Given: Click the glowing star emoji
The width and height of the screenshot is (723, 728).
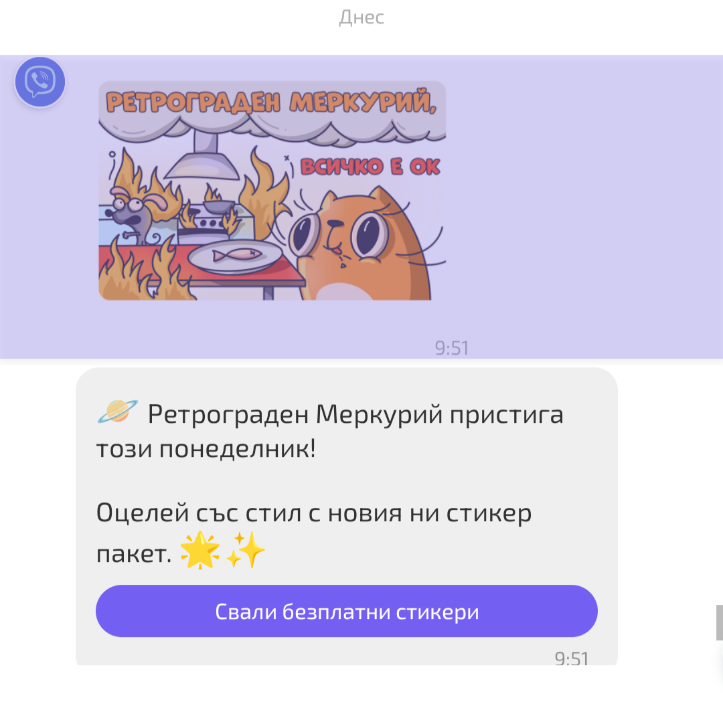Looking at the screenshot, I should (x=199, y=550).
